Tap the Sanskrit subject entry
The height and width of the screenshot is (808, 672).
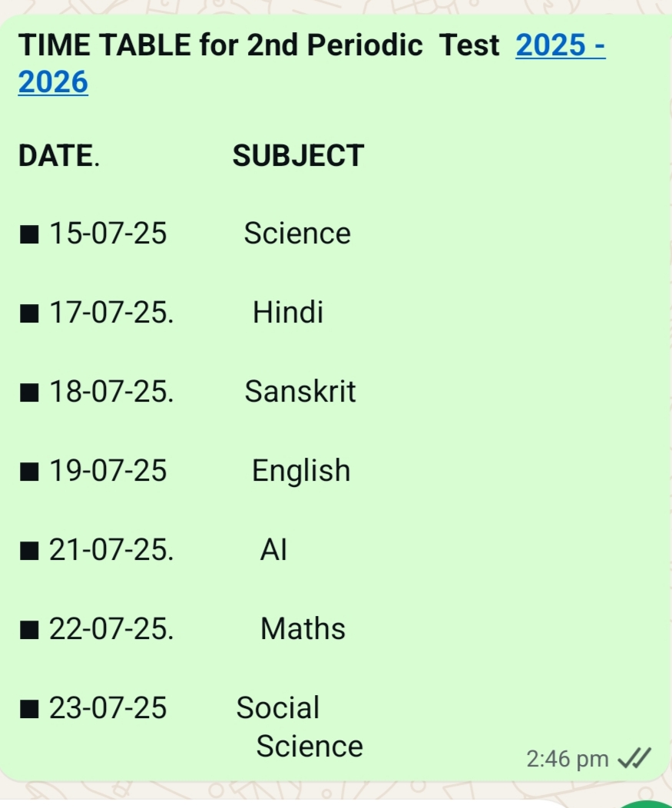(300, 391)
